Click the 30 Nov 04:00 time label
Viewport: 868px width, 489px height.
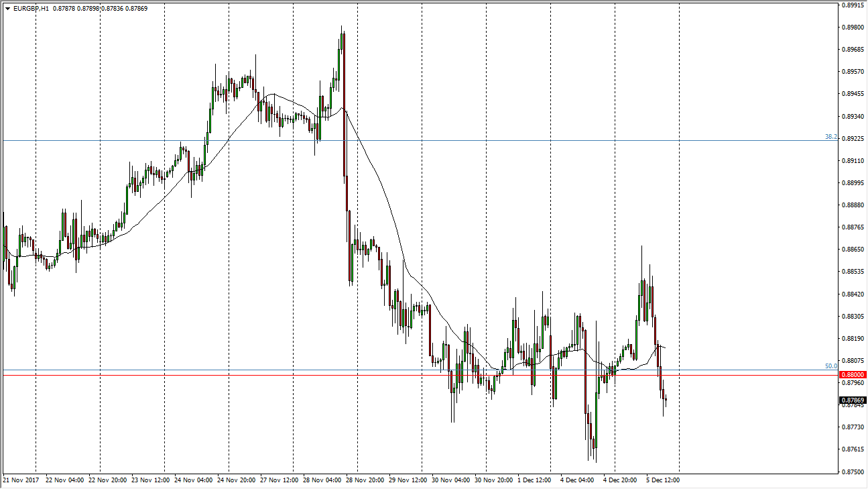[x=452, y=480]
